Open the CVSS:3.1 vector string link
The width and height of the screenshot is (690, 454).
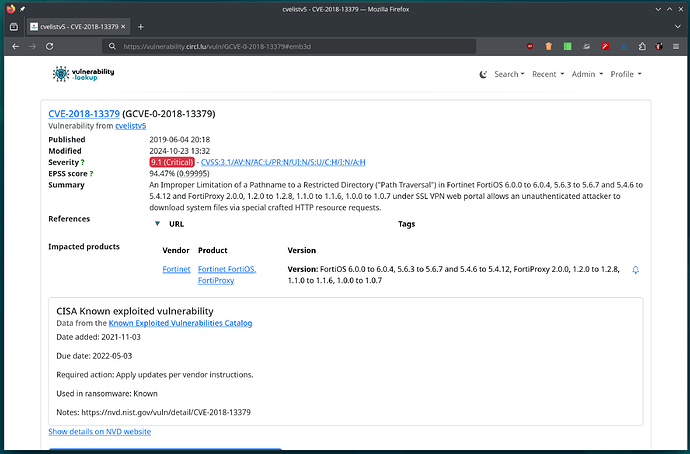pos(283,162)
